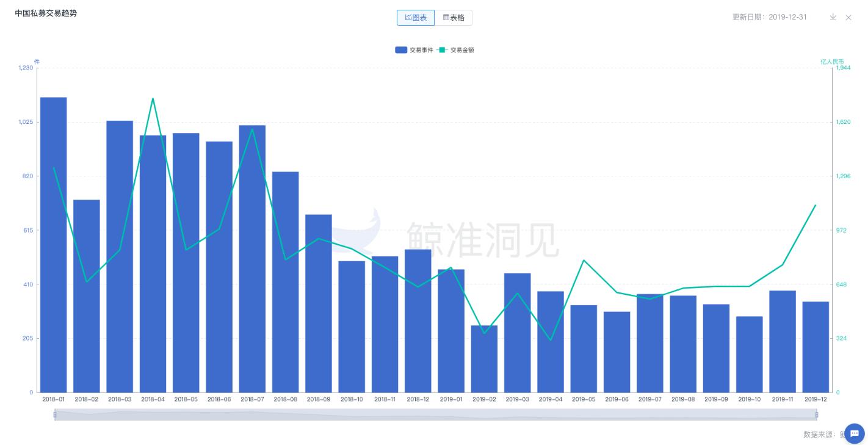Click the 中国私募交易趋势 title
The image size is (868, 445).
[x=46, y=13]
